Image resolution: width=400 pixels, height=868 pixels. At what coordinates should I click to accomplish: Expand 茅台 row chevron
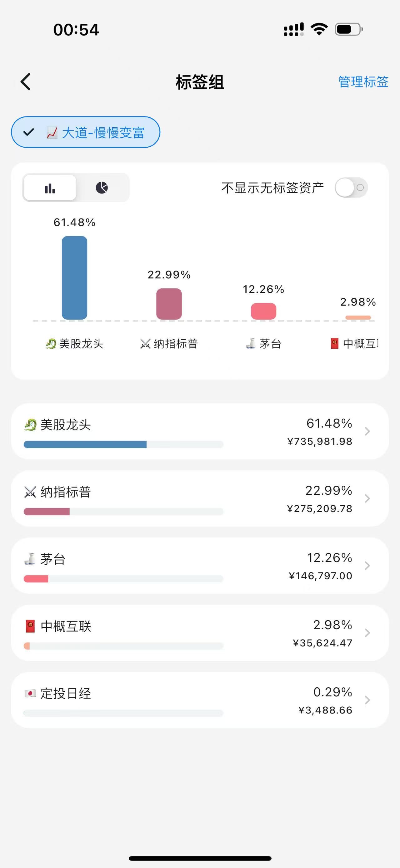tap(367, 566)
